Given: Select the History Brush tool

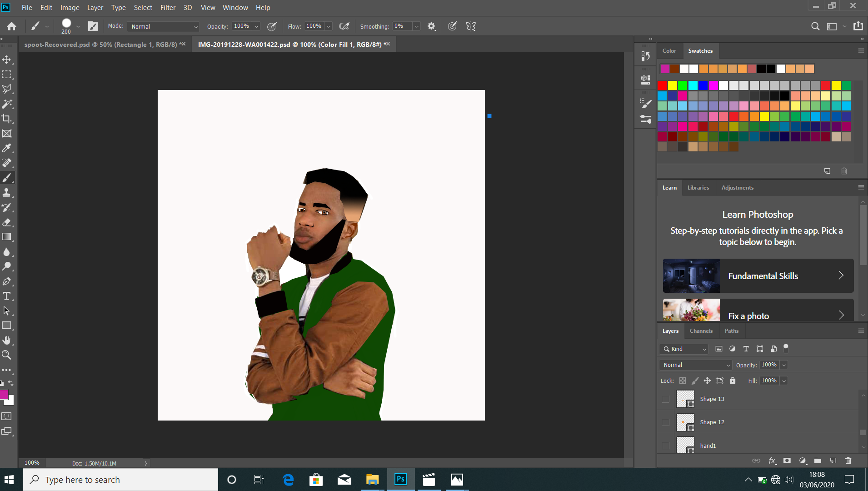Looking at the screenshot, I should pyautogui.click(x=7, y=207).
